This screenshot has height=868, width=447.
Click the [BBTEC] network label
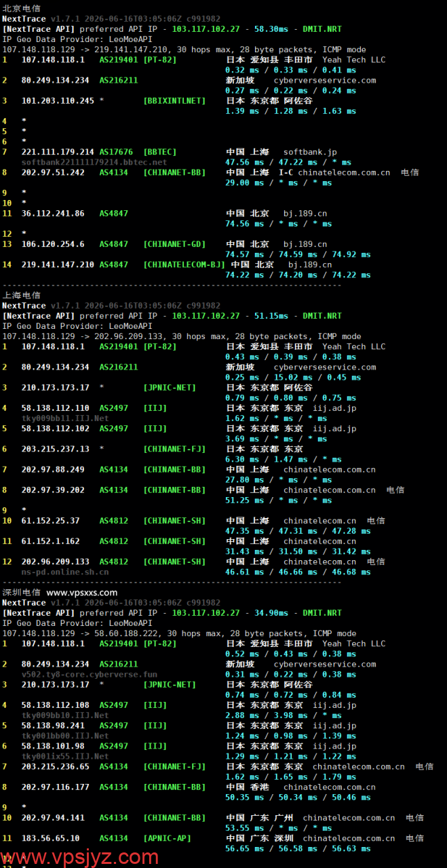pos(160,152)
